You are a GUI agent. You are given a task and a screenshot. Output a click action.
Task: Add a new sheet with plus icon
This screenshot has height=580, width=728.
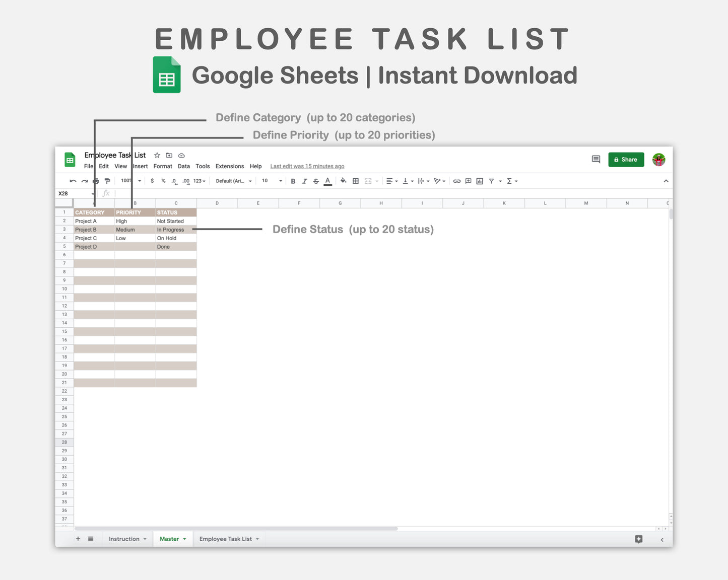78,539
